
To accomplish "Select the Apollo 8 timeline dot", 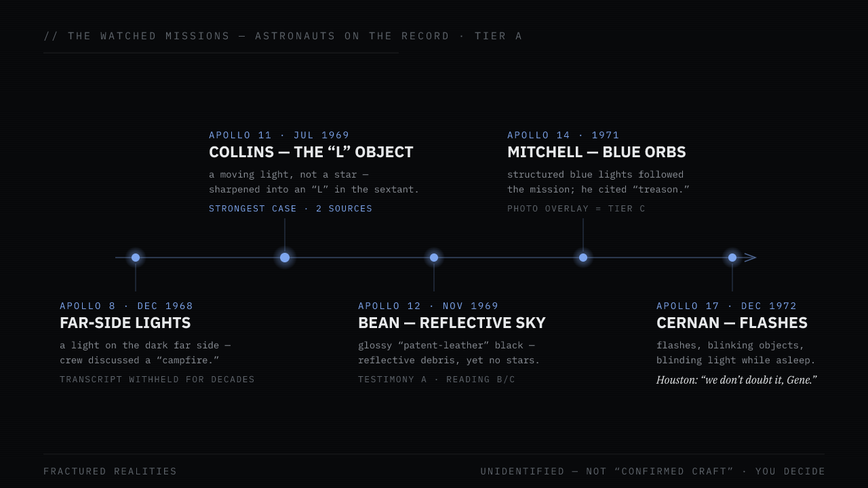I will [136, 258].
